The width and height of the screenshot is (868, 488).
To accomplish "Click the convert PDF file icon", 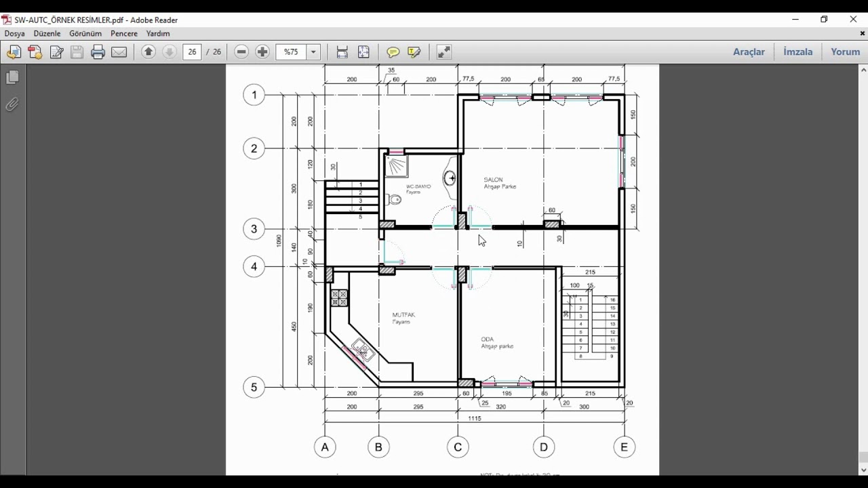I will (x=35, y=52).
